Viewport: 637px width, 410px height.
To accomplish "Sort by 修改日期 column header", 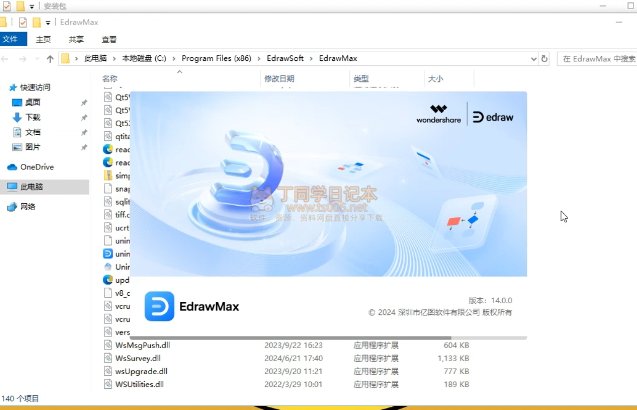I will pyautogui.click(x=279, y=78).
